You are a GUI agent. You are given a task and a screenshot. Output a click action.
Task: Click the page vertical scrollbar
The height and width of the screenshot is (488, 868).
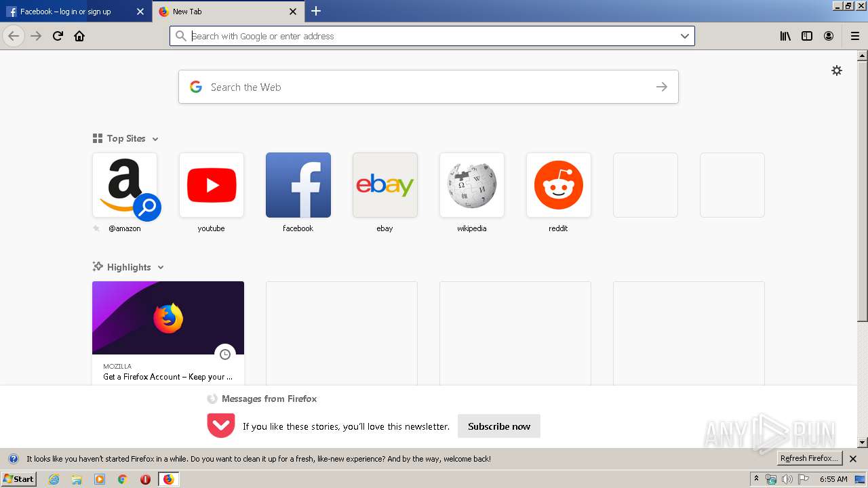(863, 190)
